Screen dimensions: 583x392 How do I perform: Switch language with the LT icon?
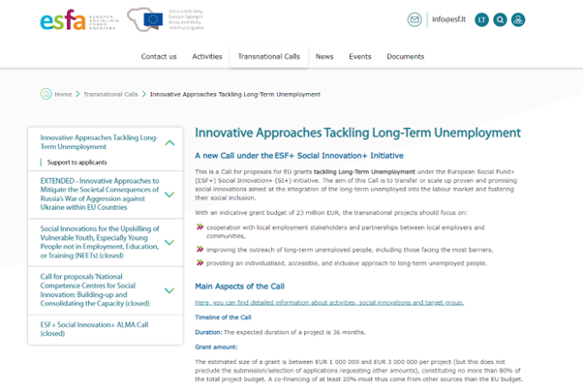(x=481, y=19)
